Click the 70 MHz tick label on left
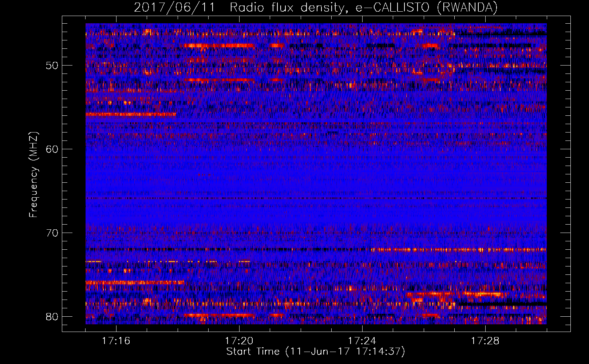The height and width of the screenshot is (364, 589). point(52,233)
